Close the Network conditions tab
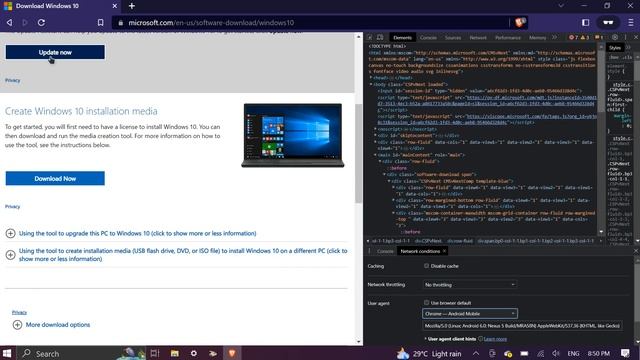The width and height of the screenshot is (640, 360). coord(444,251)
